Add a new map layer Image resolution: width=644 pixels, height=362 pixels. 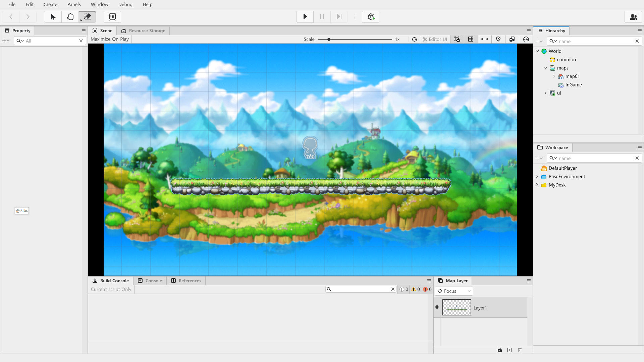[x=510, y=350]
